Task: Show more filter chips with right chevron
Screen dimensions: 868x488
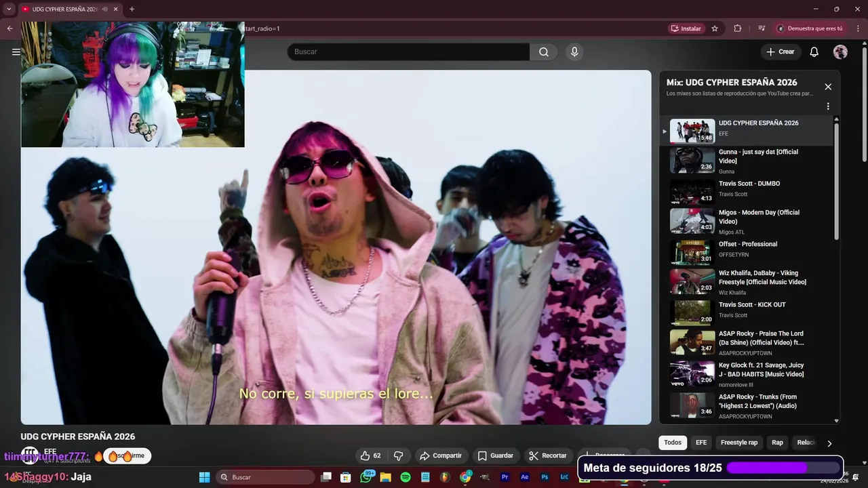Action: [x=829, y=443]
